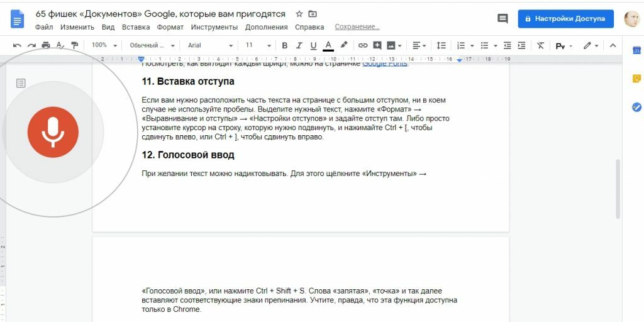Open the 100% zoom dropdown
Image resolution: width=644 pixels, height=322 pixels.
click(103, 45)
